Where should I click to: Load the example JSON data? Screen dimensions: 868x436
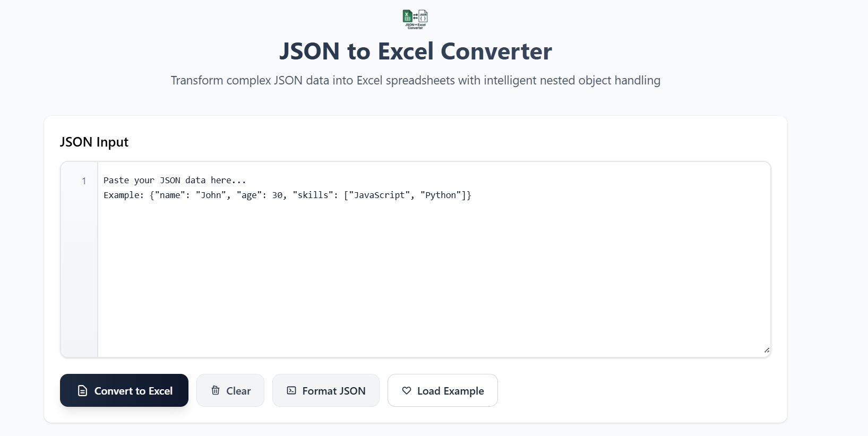(x=443, y=390)
